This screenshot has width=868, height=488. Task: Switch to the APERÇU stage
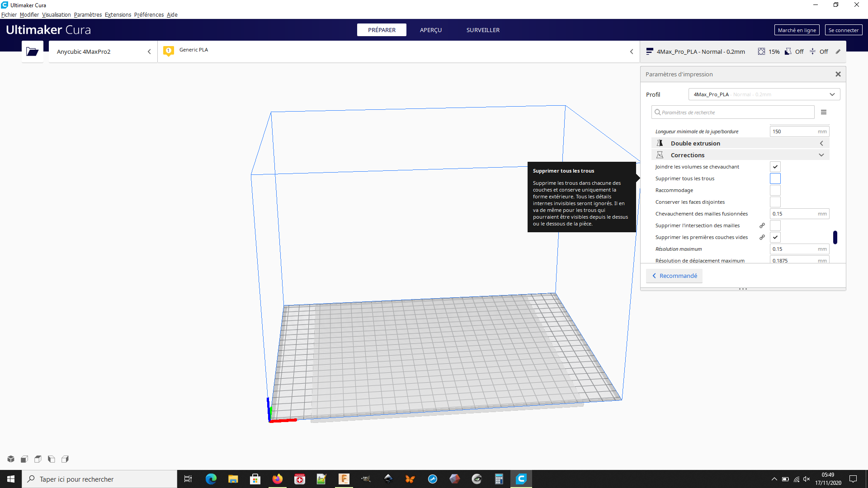click(431, 30)
